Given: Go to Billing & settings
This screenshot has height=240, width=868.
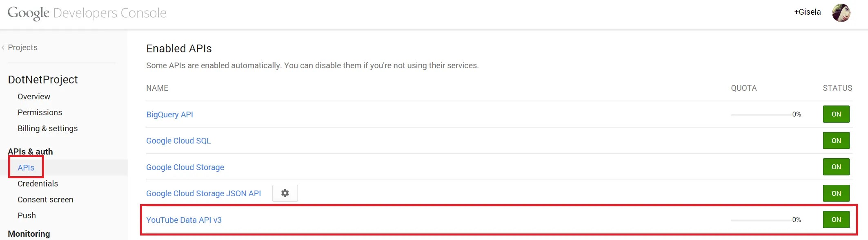Looking at the screenshot, I should pos(47,128).
